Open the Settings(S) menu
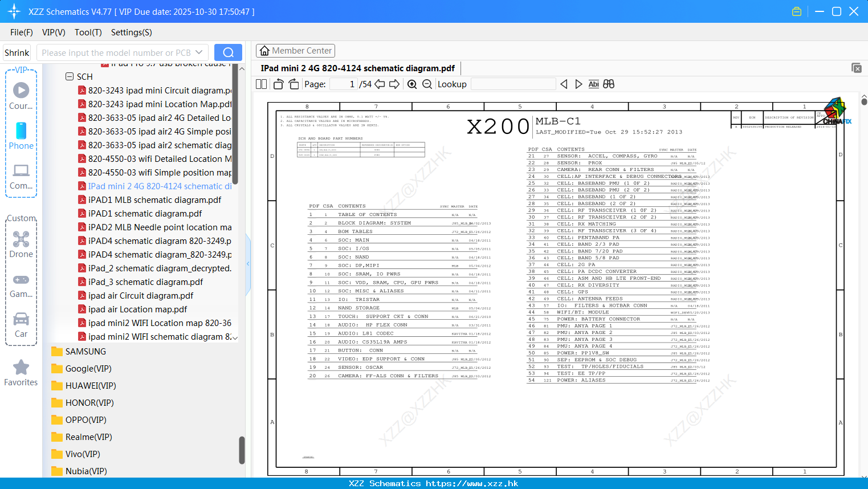The image size is (868, 489). click(132, 32)
